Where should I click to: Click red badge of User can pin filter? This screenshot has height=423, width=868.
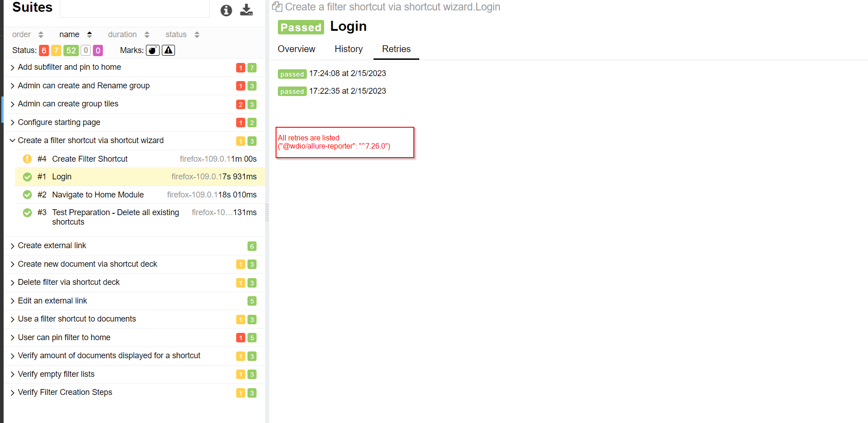pos(241,338)
